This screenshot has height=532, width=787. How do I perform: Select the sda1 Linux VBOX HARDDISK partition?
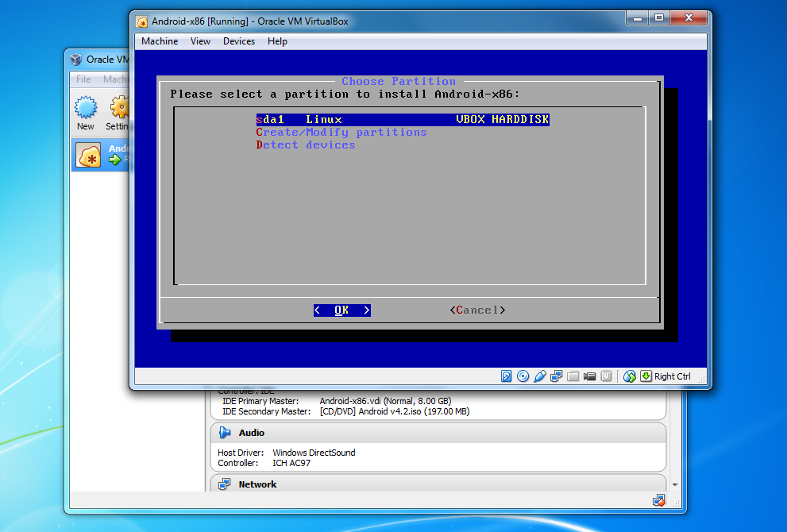pyautogui.click(x=403, y=119)
